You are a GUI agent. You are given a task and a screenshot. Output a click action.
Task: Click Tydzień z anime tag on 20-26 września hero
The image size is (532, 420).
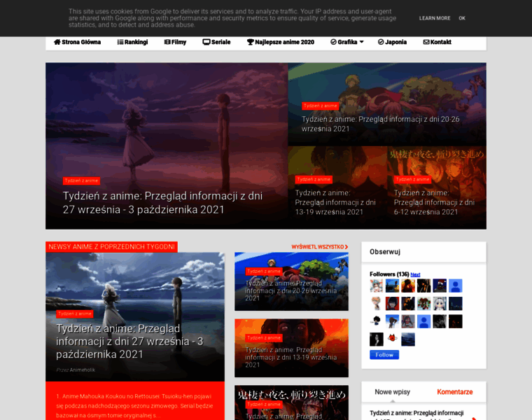(x=321, y=106)
